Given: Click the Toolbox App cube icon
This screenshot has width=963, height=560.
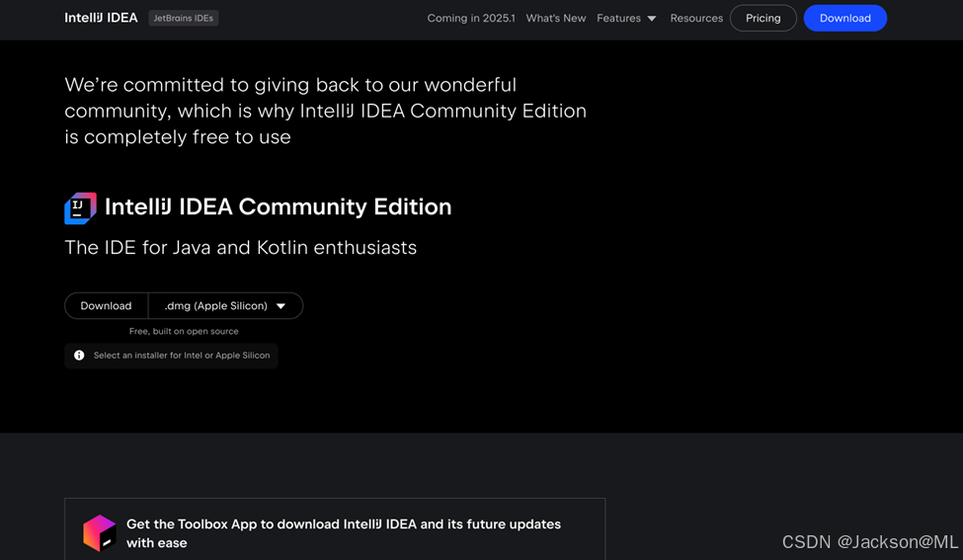Looking at the screenshot, I should tap(99, 532).
